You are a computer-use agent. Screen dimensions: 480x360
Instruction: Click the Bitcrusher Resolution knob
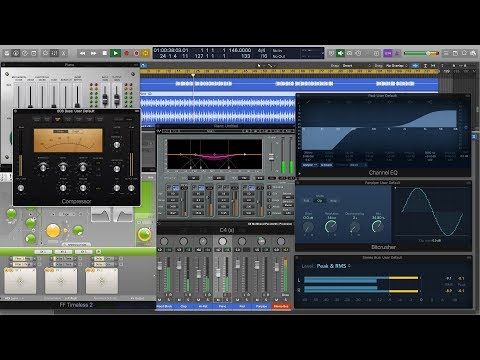tap(331, 227)
